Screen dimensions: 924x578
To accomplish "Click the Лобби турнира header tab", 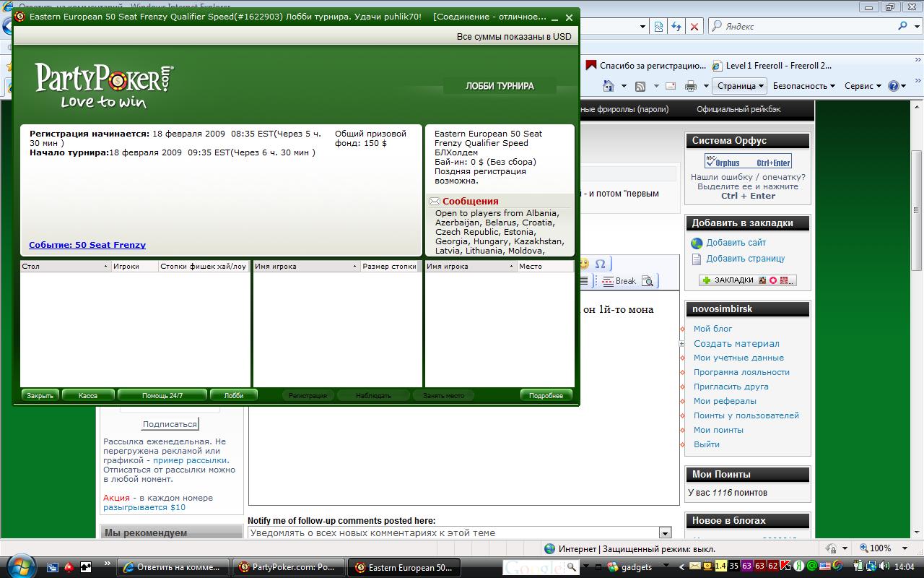I will (500, 86).
